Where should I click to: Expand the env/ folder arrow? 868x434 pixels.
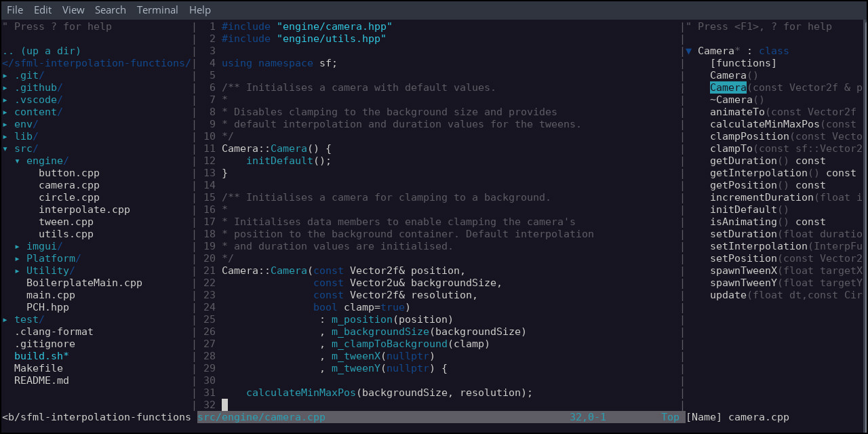pos(5,124)
